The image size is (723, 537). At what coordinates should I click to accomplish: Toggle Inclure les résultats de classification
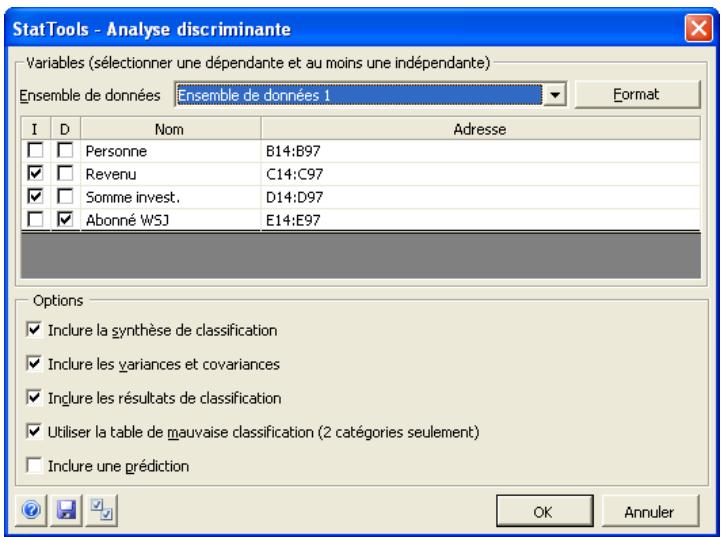pos(34,398)
